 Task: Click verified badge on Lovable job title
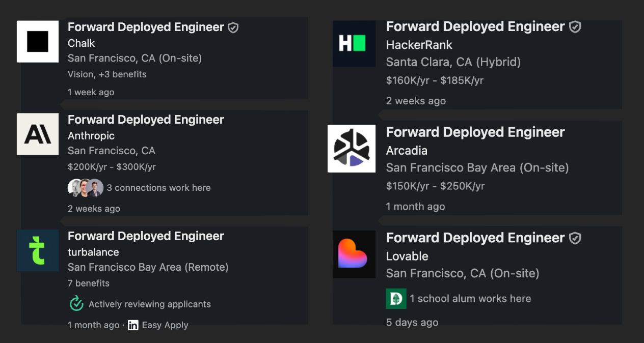(575, 238)
